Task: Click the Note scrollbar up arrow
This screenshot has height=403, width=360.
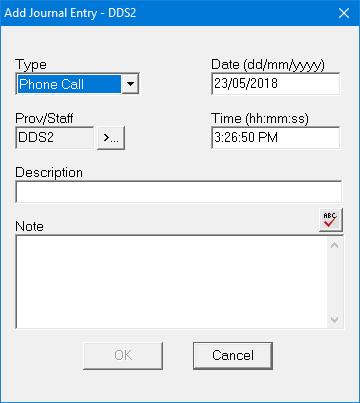Action: [335, 245]
